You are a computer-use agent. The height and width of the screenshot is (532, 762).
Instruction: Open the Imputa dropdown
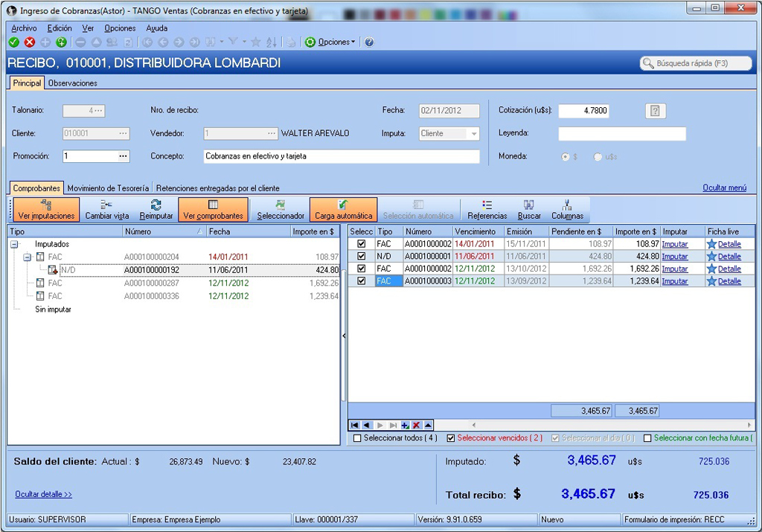(474, 134)
